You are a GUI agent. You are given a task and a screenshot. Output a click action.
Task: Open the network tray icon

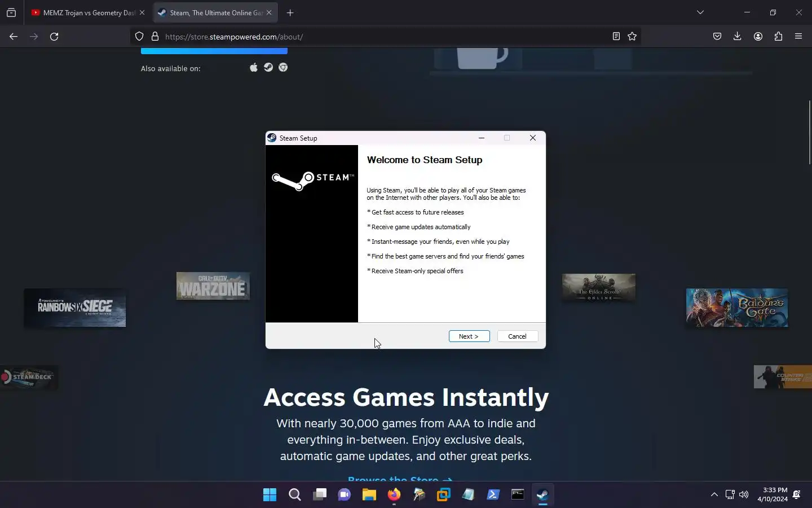coord(730,494)
